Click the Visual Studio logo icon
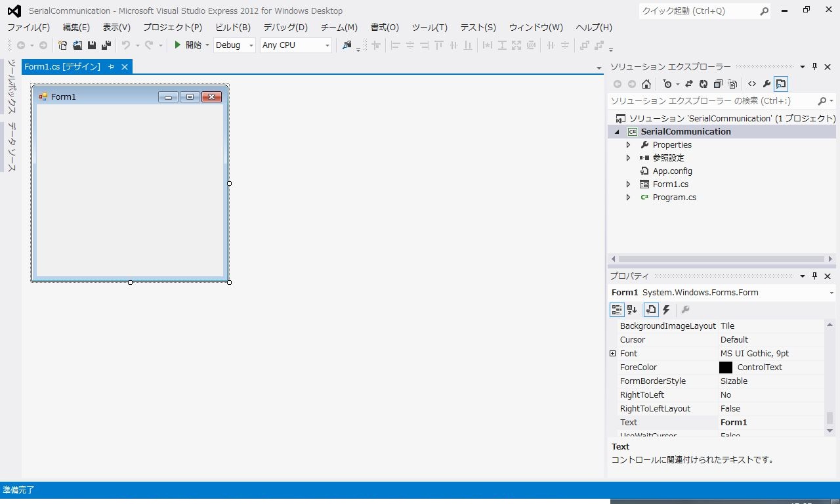The height and width of the screenshot is (504, 840). [x=14, y=10]
